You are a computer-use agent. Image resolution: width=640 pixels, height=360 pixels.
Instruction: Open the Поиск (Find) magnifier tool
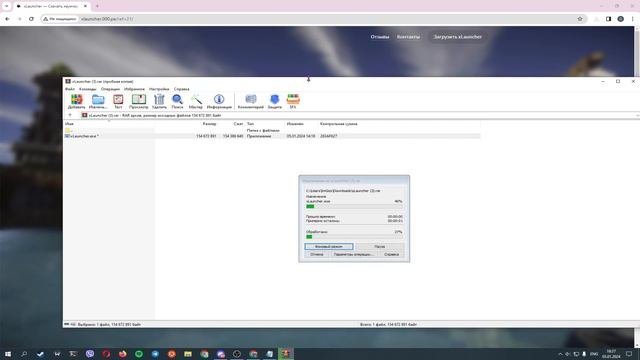click(x=177, y=101)
